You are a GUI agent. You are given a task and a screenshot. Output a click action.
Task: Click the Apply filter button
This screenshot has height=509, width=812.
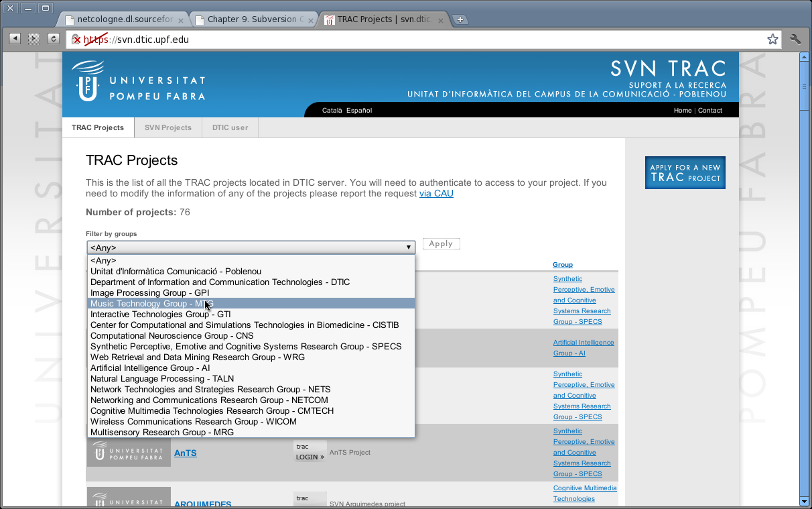click(x=441, y=243)
